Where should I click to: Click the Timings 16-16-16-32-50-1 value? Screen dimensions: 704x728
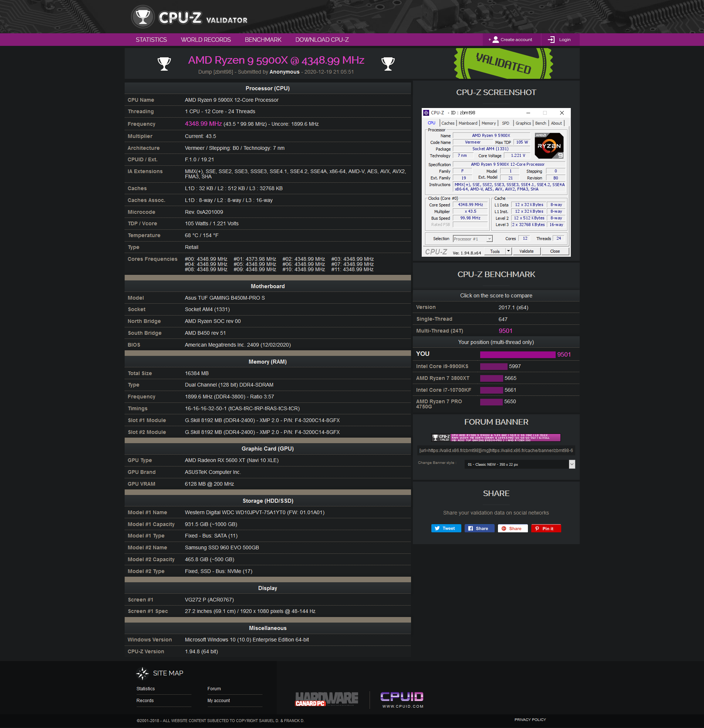pyautogui.click(x=242, y=408)
